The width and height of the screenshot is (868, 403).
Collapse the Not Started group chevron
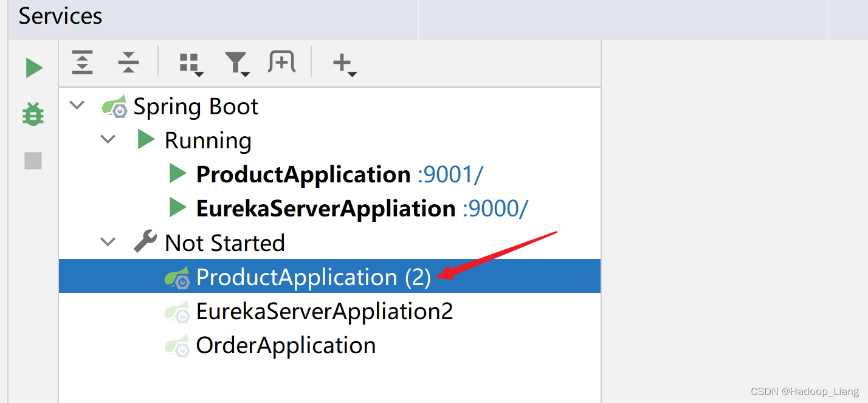coord(108,242)
